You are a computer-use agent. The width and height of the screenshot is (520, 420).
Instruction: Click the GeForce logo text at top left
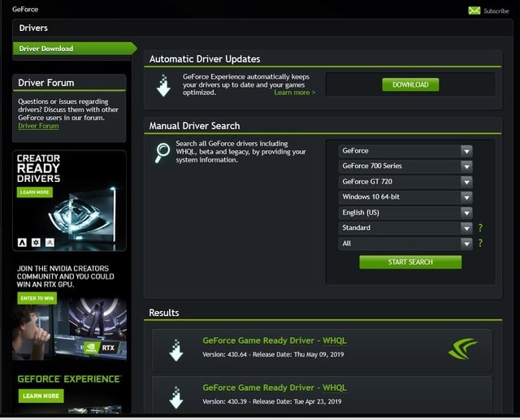(x=25, y=9)
